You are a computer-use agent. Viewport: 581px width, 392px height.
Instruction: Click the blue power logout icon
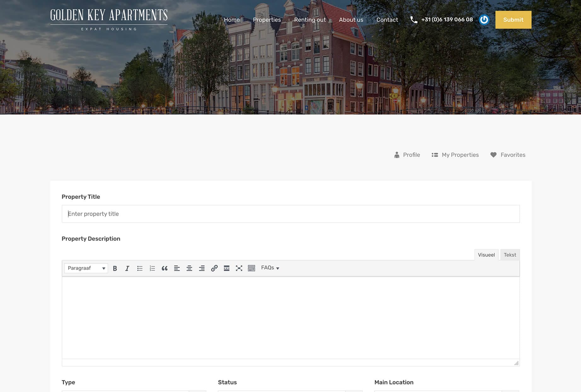pos(484,20)
